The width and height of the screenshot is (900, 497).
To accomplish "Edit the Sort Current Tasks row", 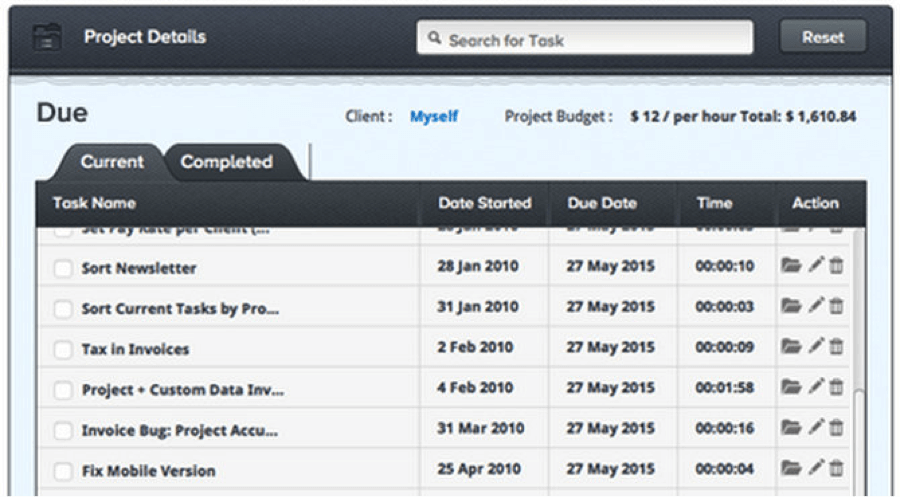I will 816,306.
